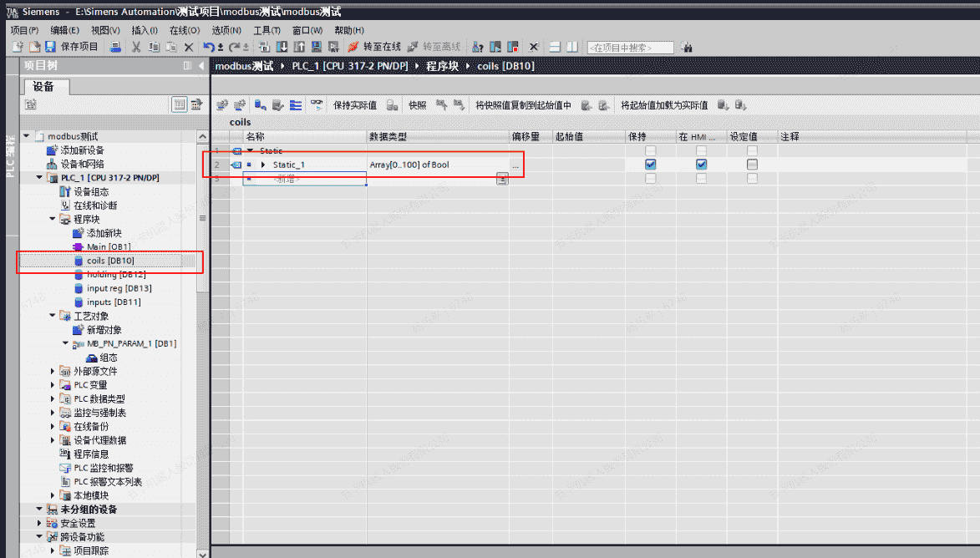Open the Main [OB1] block

108,246
